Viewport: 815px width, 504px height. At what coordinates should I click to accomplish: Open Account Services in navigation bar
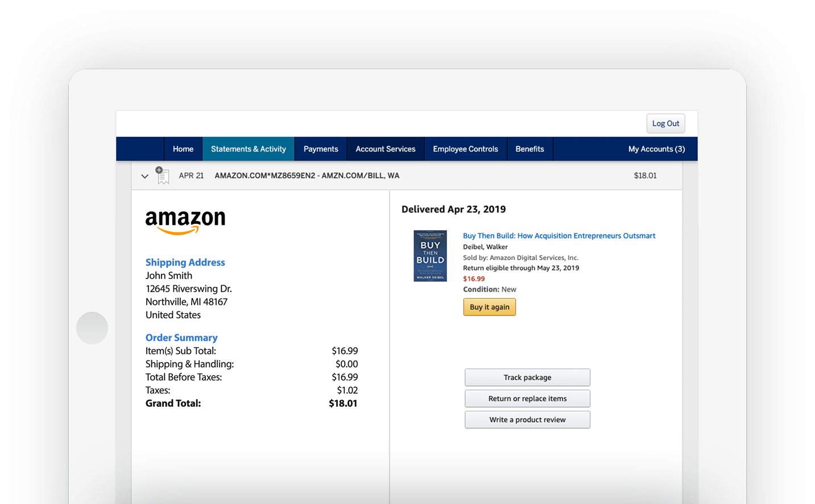[x=386, y=149]
